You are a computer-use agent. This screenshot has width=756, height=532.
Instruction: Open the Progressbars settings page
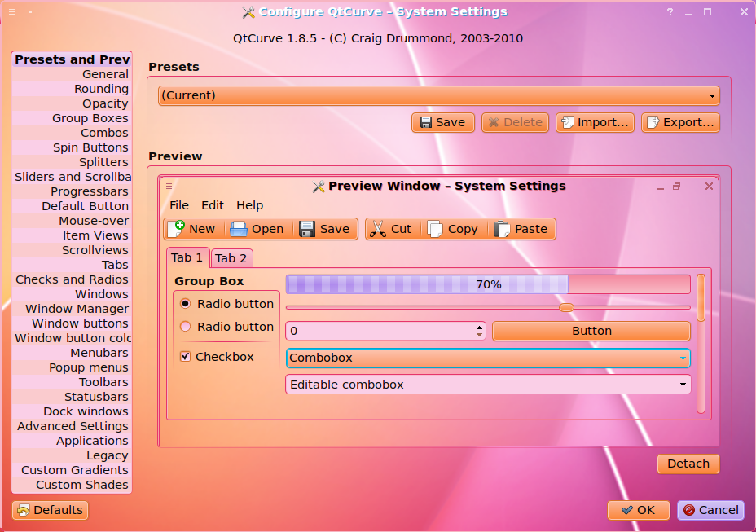coord(72,191)
